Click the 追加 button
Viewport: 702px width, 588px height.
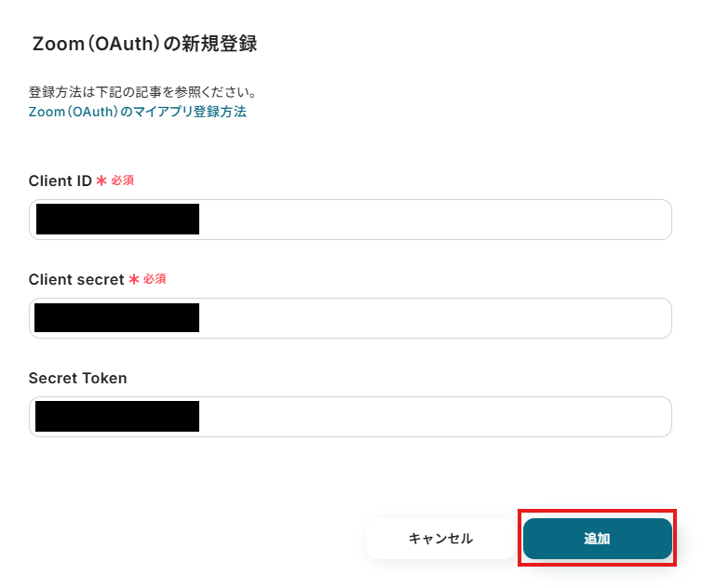pos(597,539)
